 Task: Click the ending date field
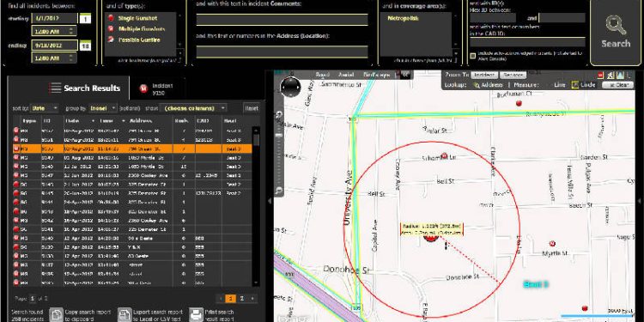click(x=54, y=46)
